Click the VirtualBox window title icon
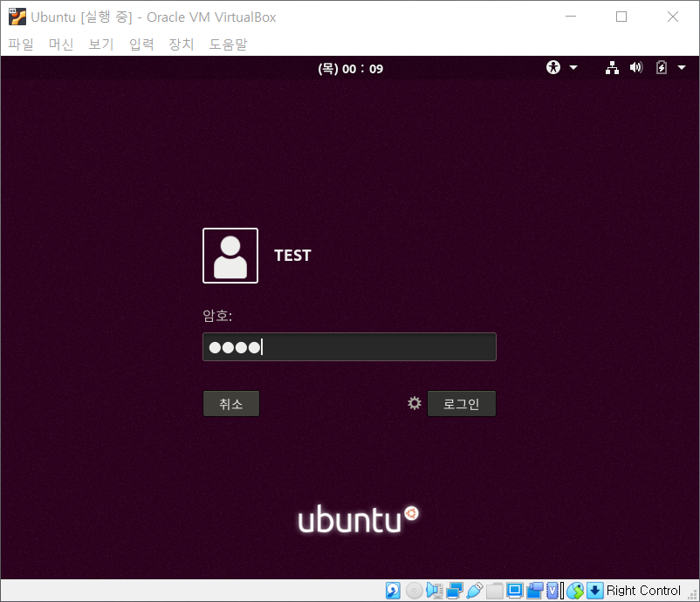 point(17,17)
